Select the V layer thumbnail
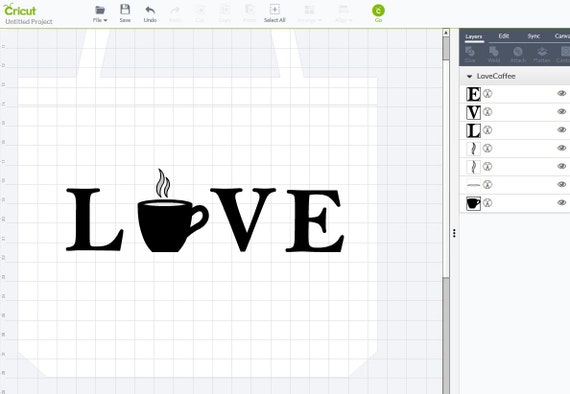The height and width of the screenshot is (394, 570). (473, 112)
